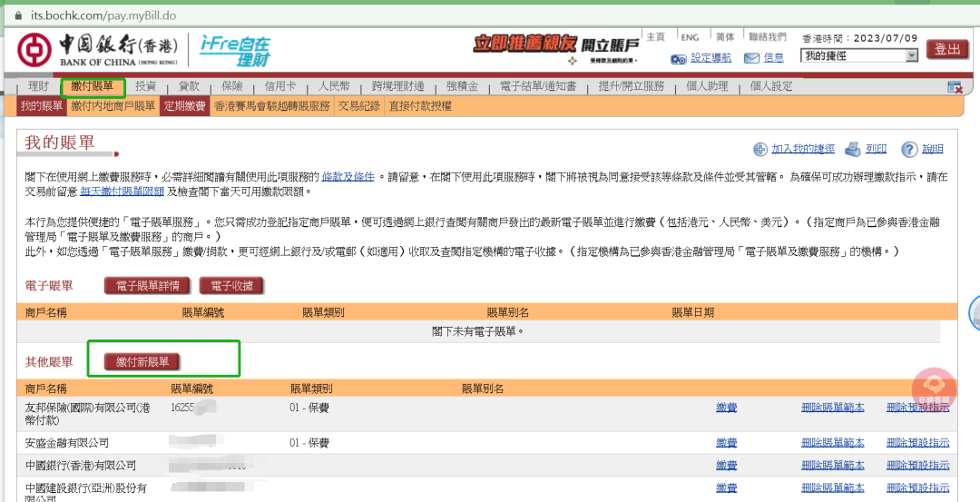Click the 登出 logout button
The width and height of the screenshot is (980, 502).
946,49
